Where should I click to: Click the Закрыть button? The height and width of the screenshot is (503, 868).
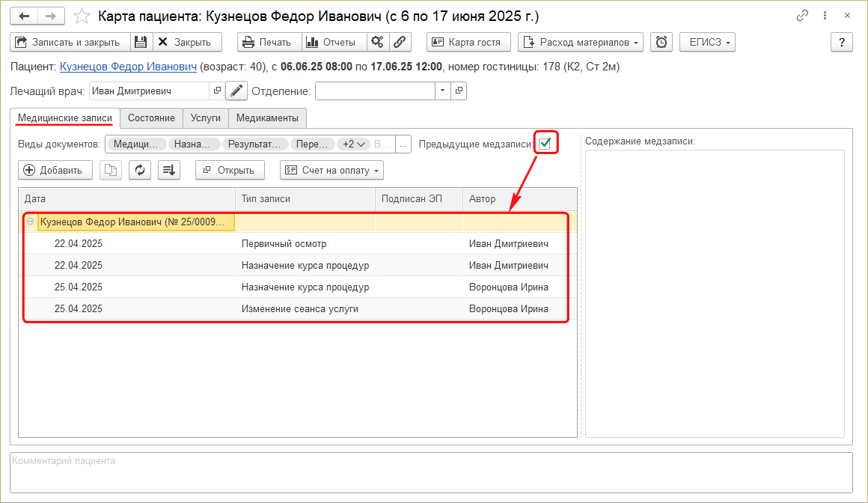coord(186,42)
